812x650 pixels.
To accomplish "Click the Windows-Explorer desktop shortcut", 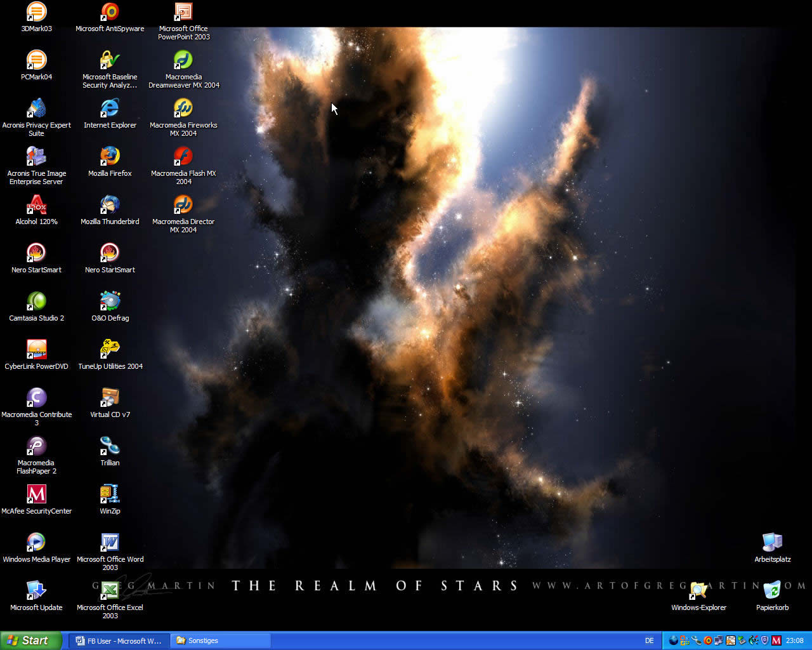I will click(698, 597).
